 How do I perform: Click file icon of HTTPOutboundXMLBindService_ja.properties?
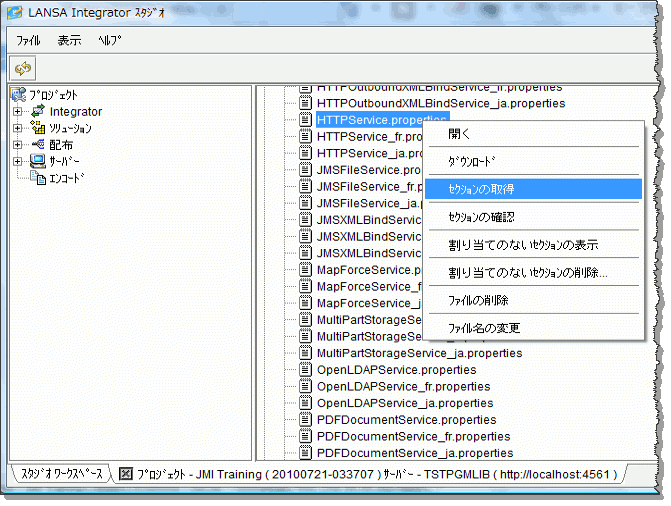coord(305,103)
